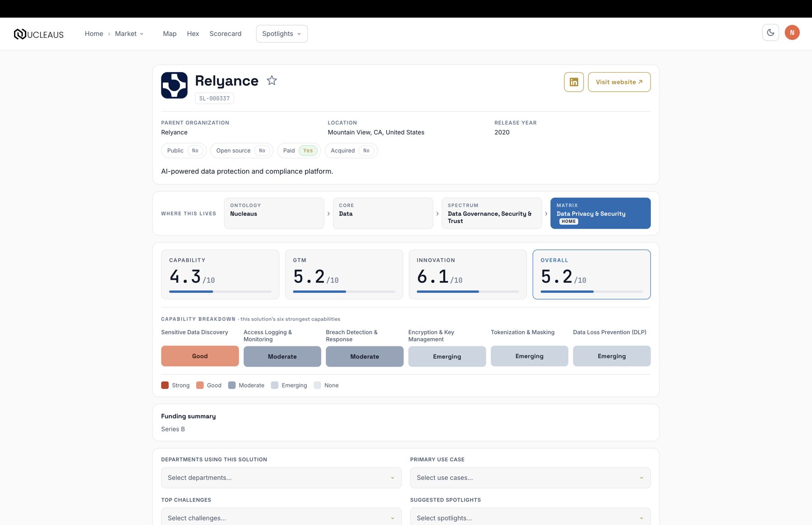
Task: Open the Select spotlights dropdown
Action: click(x=530, y=518)
